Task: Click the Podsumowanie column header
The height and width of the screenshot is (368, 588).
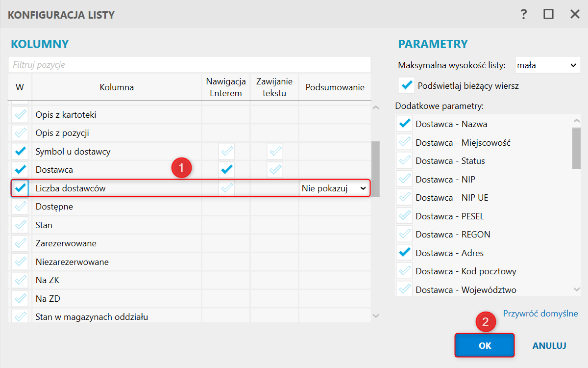Action: tap(335, 87)
